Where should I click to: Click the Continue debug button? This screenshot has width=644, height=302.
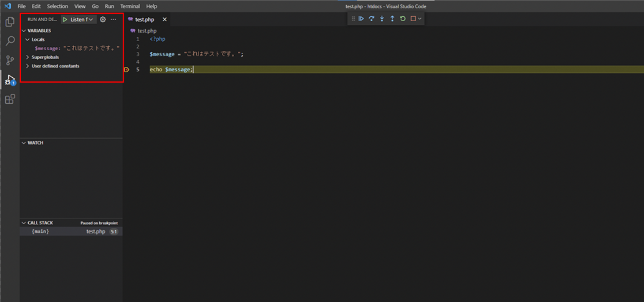click(361, 19)
